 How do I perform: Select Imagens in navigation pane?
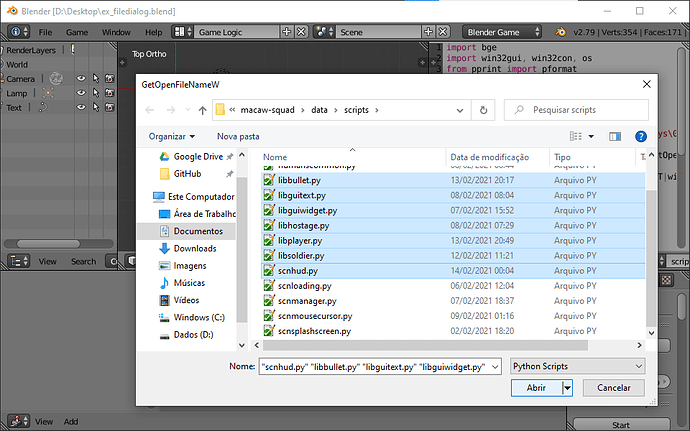190,265
